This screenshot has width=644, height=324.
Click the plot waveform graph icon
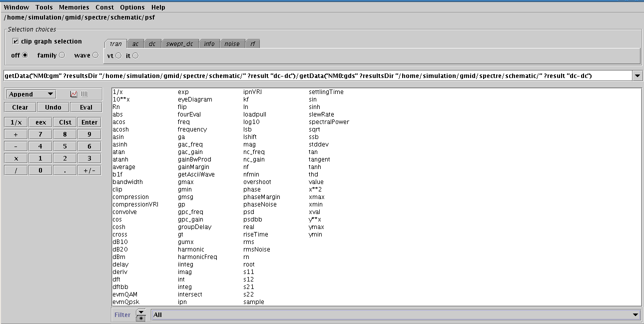click(74, 94)
